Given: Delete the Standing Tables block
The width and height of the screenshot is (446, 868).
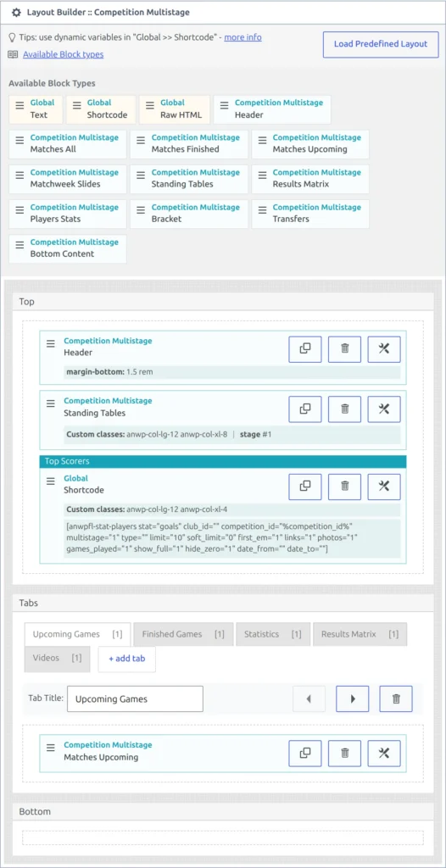Looking at the screenshot, I should coord(344,409).
